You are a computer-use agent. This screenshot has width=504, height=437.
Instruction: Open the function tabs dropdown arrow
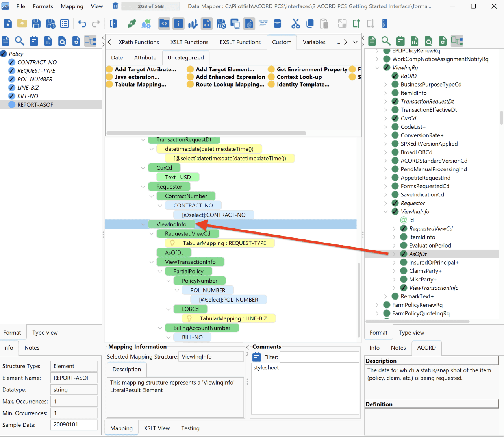tap(355, 42)
